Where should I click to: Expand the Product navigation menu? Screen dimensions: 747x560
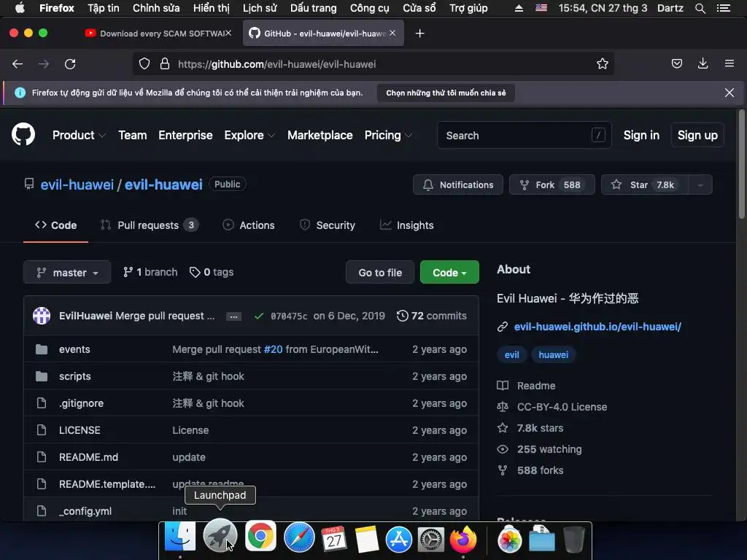(x=79, y=135)
